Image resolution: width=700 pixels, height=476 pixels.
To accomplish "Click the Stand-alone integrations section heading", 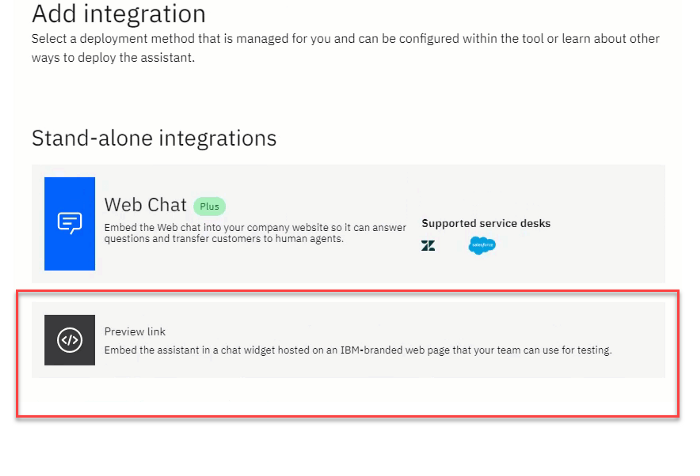I will pos(154,138).
